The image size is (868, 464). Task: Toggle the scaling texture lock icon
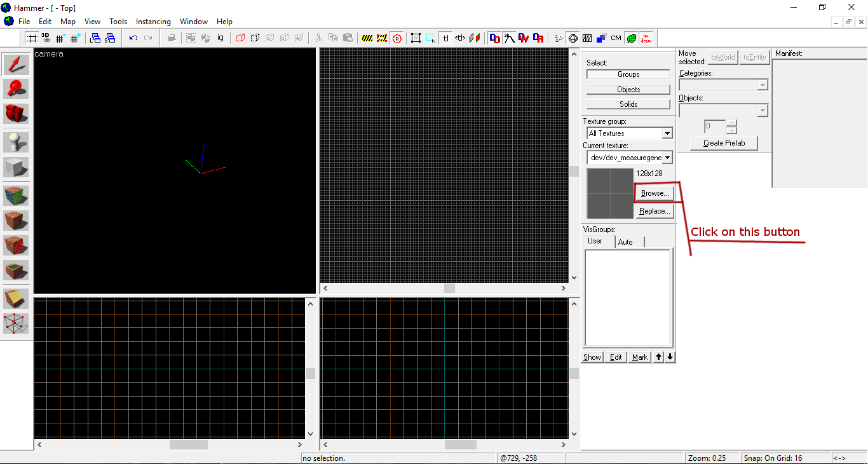click(460, 38)
